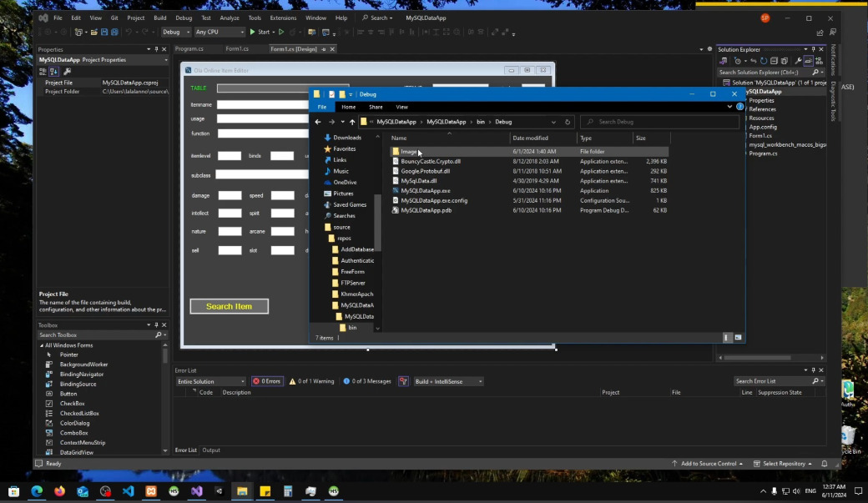Viewport: 868px width, 503px height.
Task: Open the Any CPU platform dropdown
Action: pyautogui.click(x=220, y=32)
